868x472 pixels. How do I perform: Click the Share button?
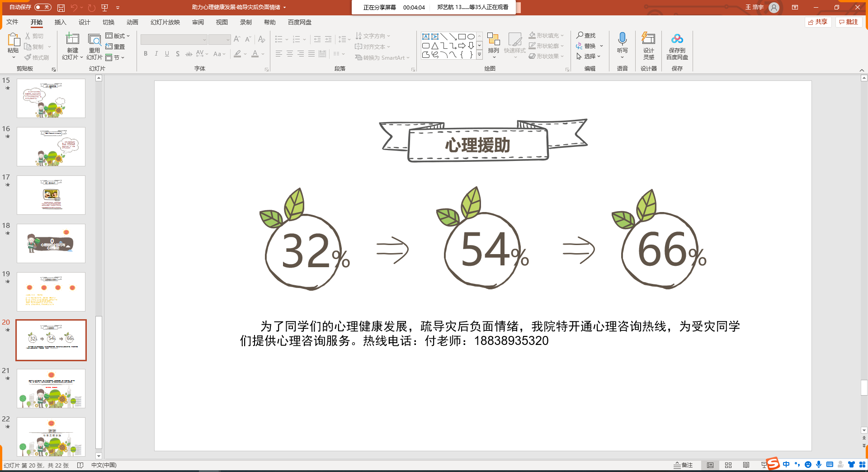point(818,22)
